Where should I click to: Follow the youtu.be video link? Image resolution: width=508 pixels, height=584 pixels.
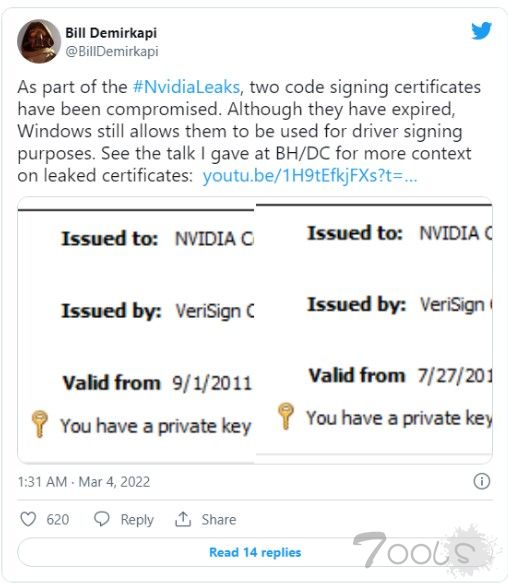click(x=310, y=176)
